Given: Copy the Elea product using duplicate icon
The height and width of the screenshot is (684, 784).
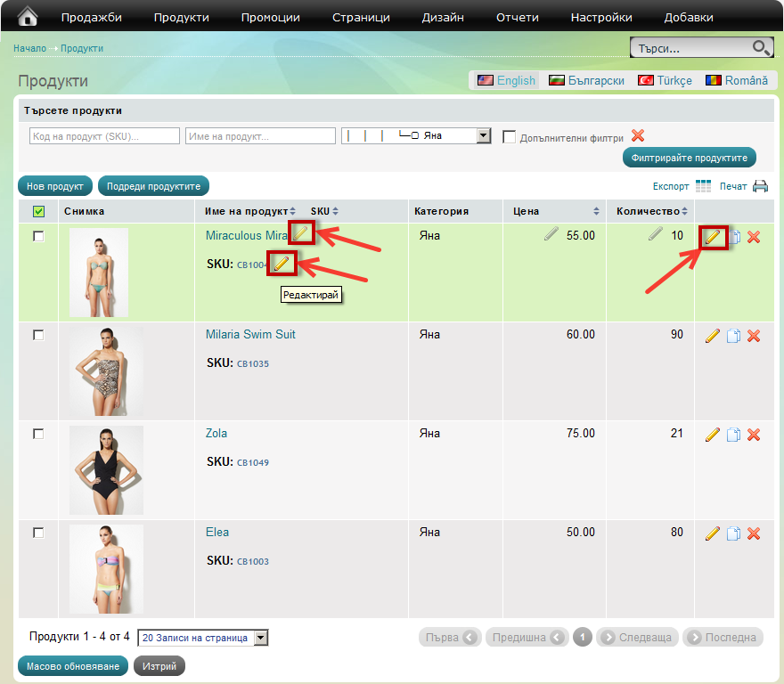Looking at the screenshot, I should (x=733, y=533).
